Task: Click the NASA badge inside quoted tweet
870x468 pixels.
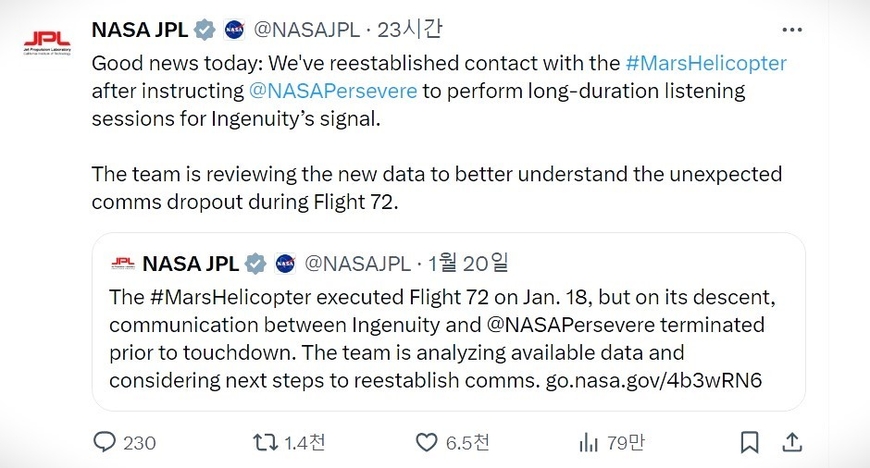Action: click(x=285, y=264)
